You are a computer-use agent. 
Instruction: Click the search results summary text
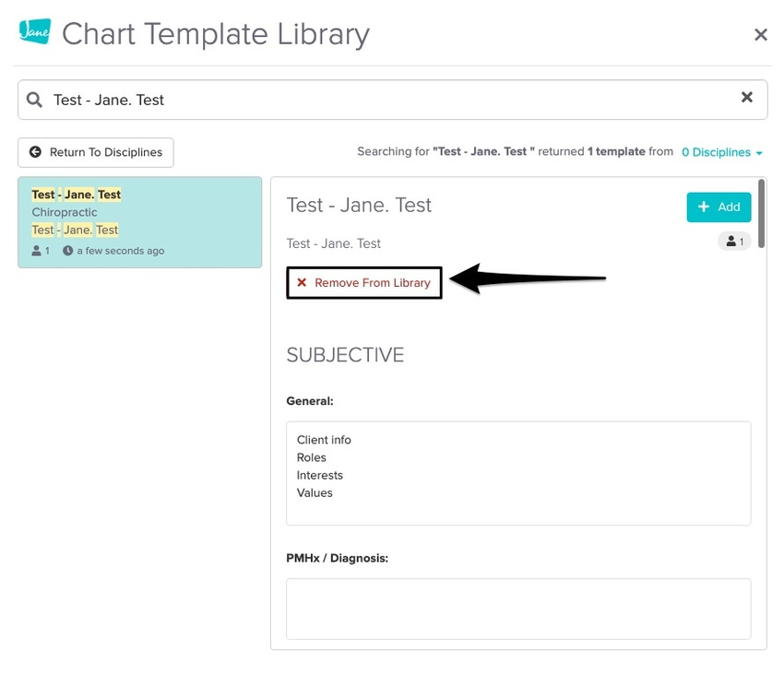click(515, 151)
